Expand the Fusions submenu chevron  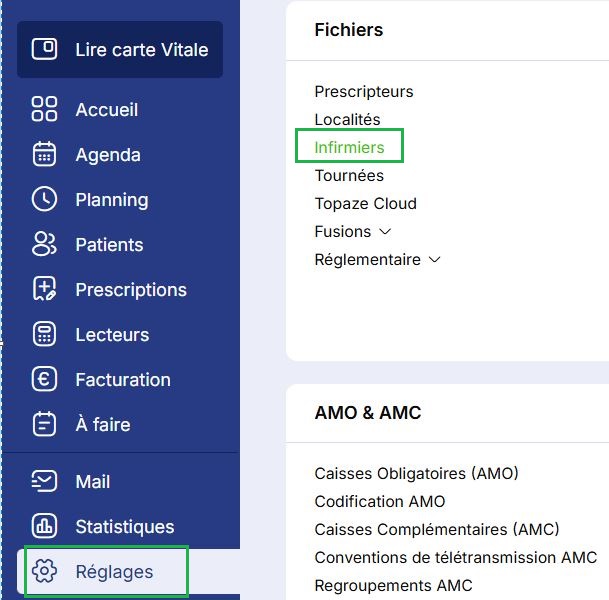pos(385,232)
